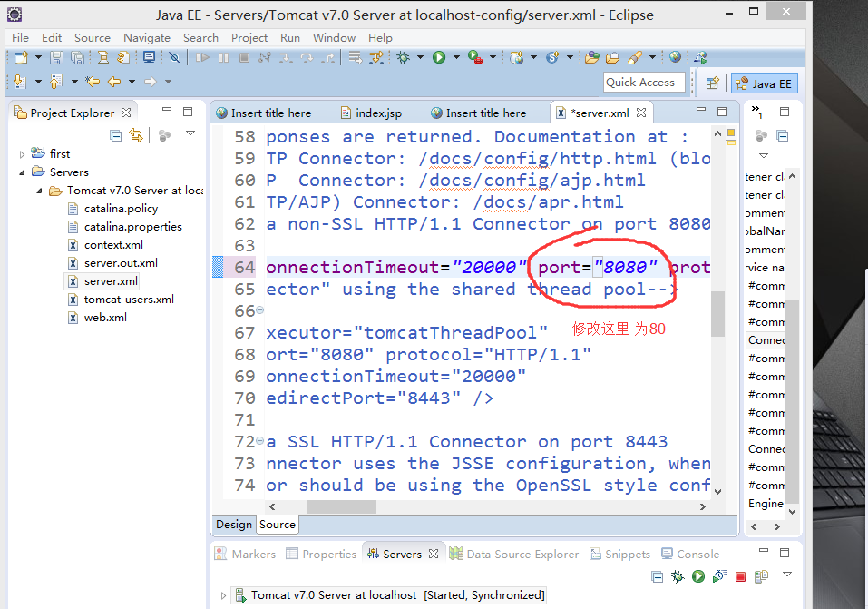Open the Help menu
Image resolution: width=868 pixels, height=609 pixels.
pyautogui.click(x=380, y=38)
